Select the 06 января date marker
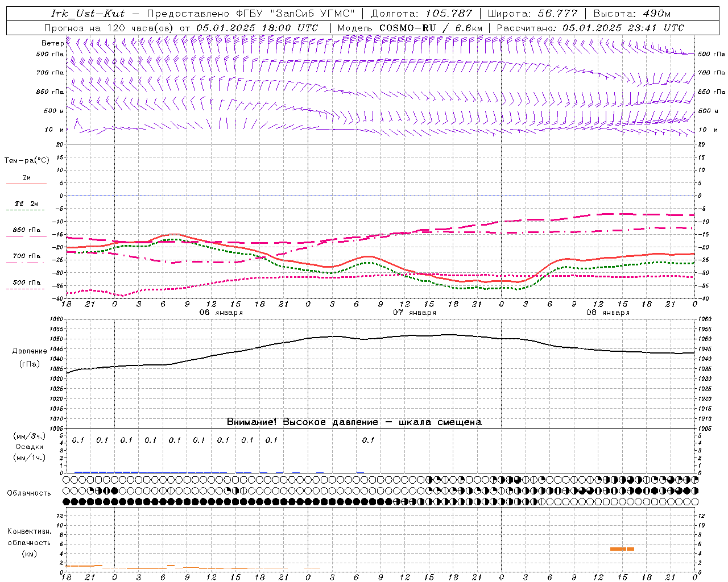This screenshot has height=582, width=728. click(221, 313)
